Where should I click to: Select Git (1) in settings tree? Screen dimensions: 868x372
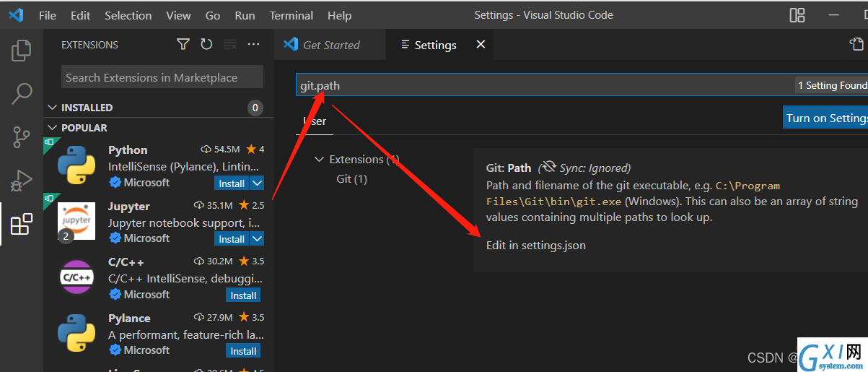352,178
